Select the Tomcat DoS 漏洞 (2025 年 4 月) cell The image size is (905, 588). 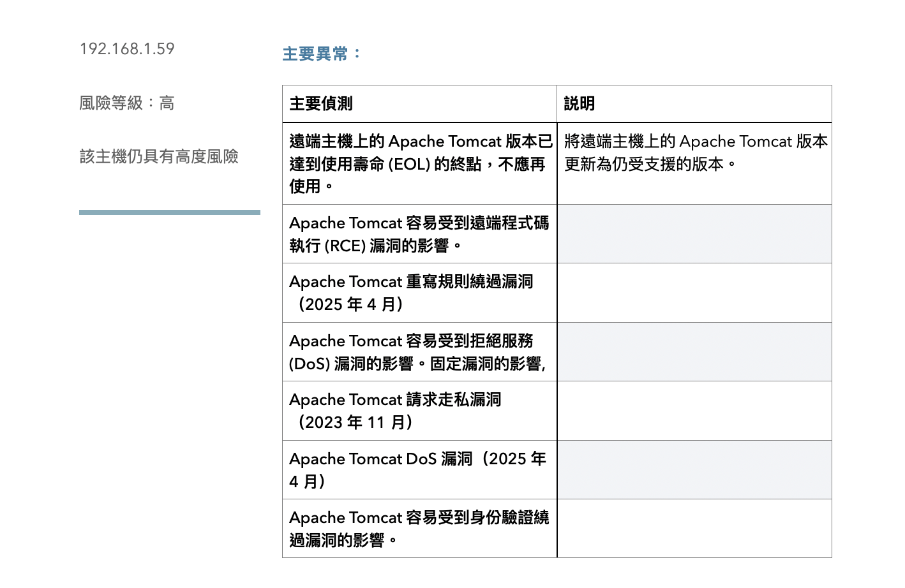419,470
